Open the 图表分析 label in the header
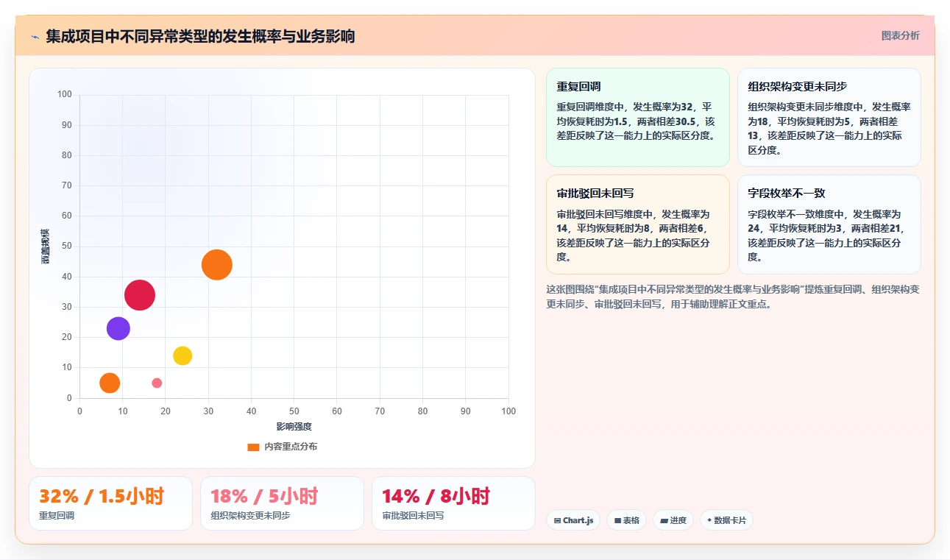 [x=900, y=35]
